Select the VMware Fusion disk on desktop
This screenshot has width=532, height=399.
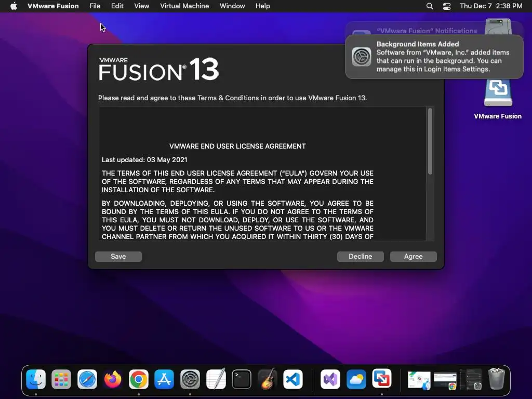tap(498, 98)
